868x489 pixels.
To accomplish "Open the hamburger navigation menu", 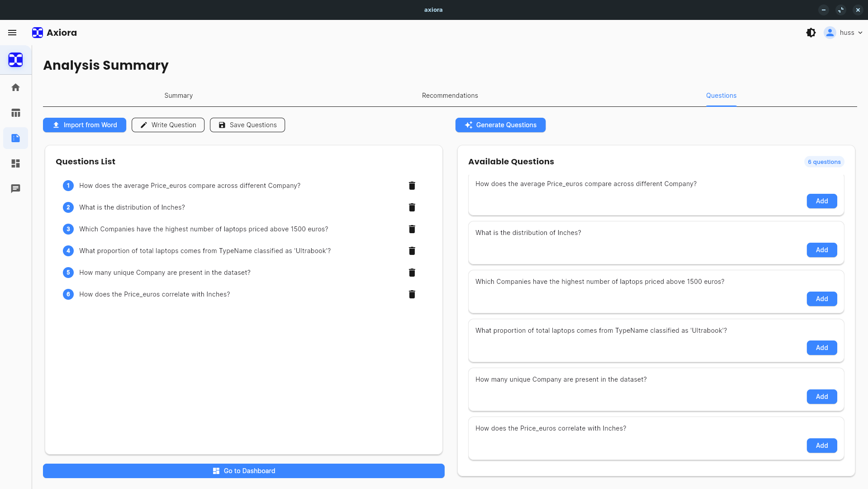I will [12, 33].
